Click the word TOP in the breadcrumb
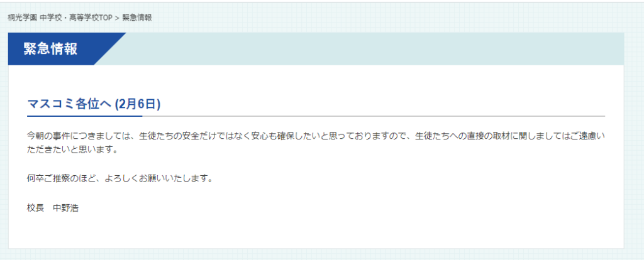The height and width of the screenshot is (260, 644). 106,18
